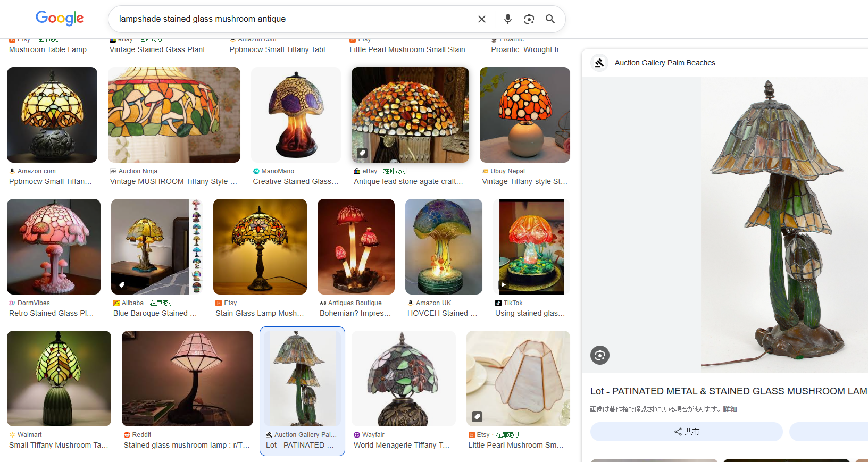Click Auction Gallery Palm Beaches source name

(x=665, y=63)
